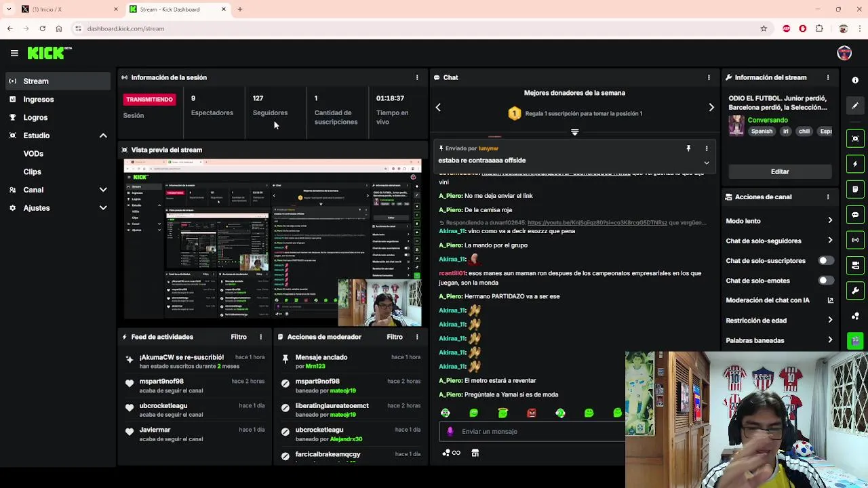868x488 pixels.
Task: Click the broadcast signal icon in right rail
Action: tap(855, 240)
